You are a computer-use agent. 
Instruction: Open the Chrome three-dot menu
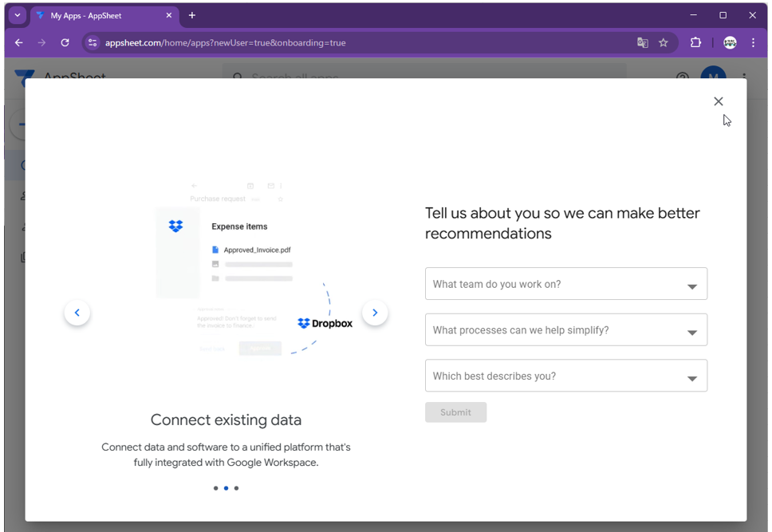(753, 43)
